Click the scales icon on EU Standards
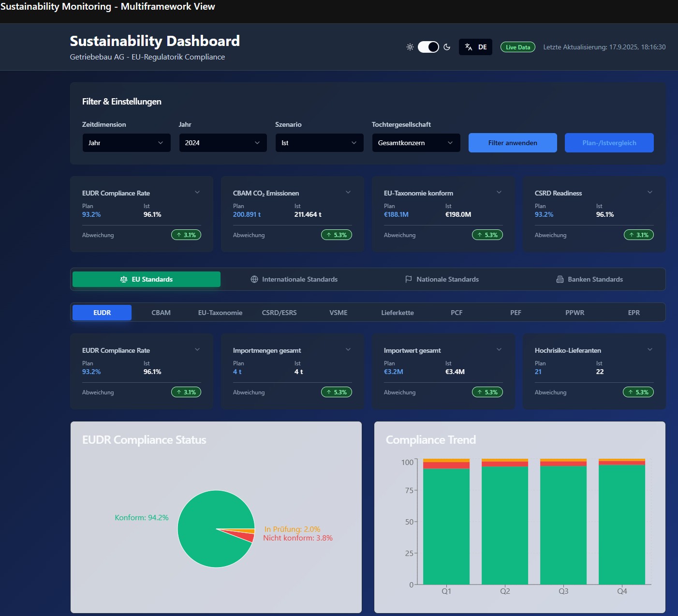 coord(124,279)
